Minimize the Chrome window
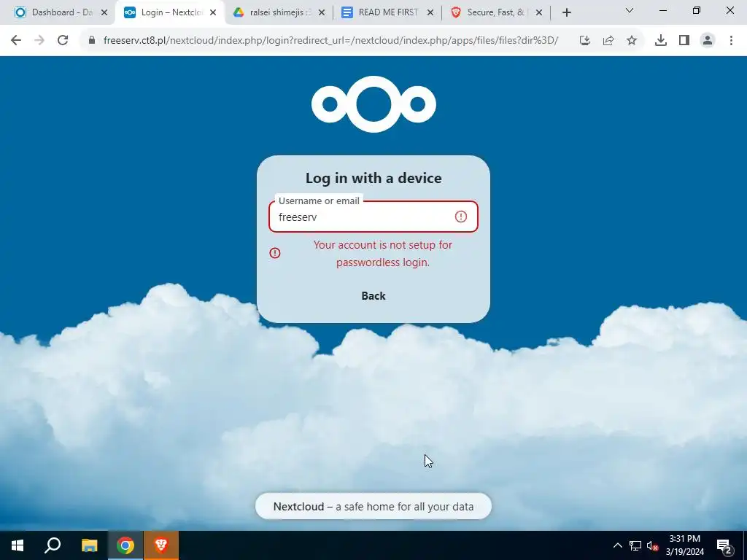This screenshot has width=747, height=560. [662, 10]
